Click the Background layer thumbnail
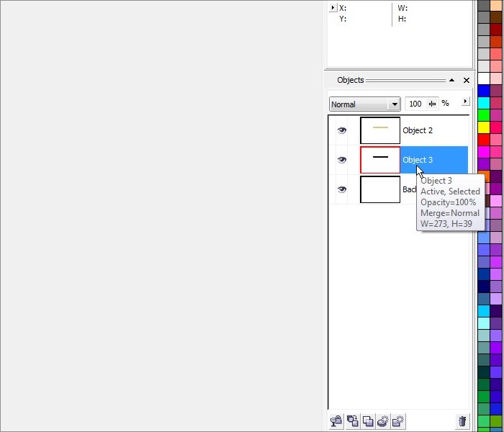This screenshot has width=504, height=432. [379, 189]
